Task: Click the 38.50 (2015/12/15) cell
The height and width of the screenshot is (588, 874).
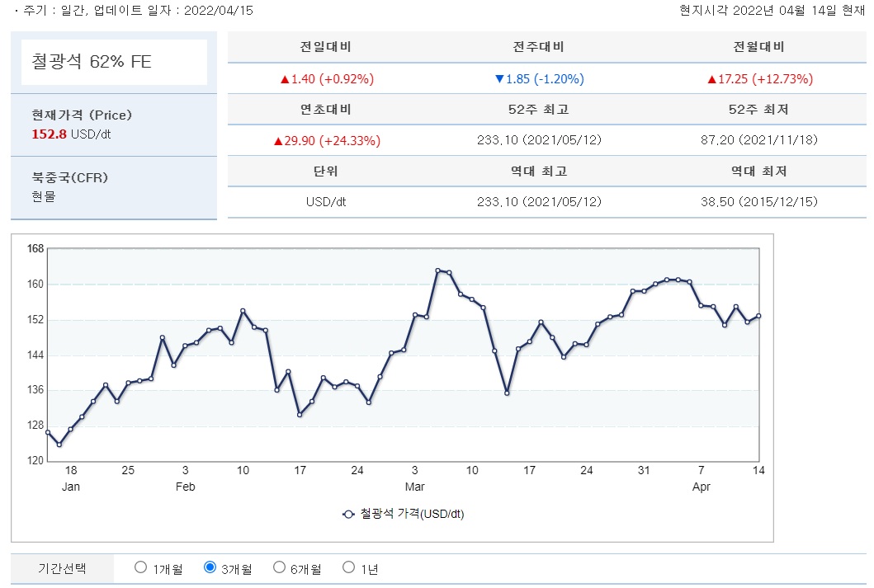Action: click(x=759, y=201)
